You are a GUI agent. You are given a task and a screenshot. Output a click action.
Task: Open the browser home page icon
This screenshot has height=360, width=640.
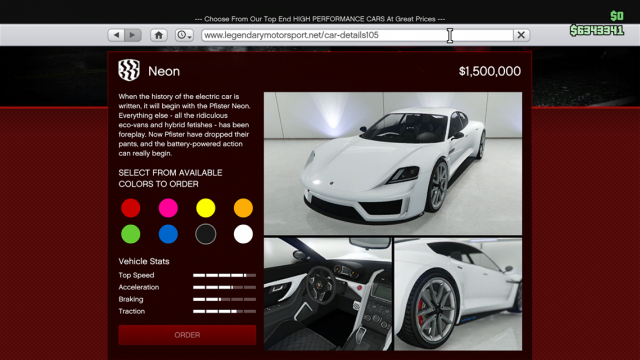coord(159,35)
